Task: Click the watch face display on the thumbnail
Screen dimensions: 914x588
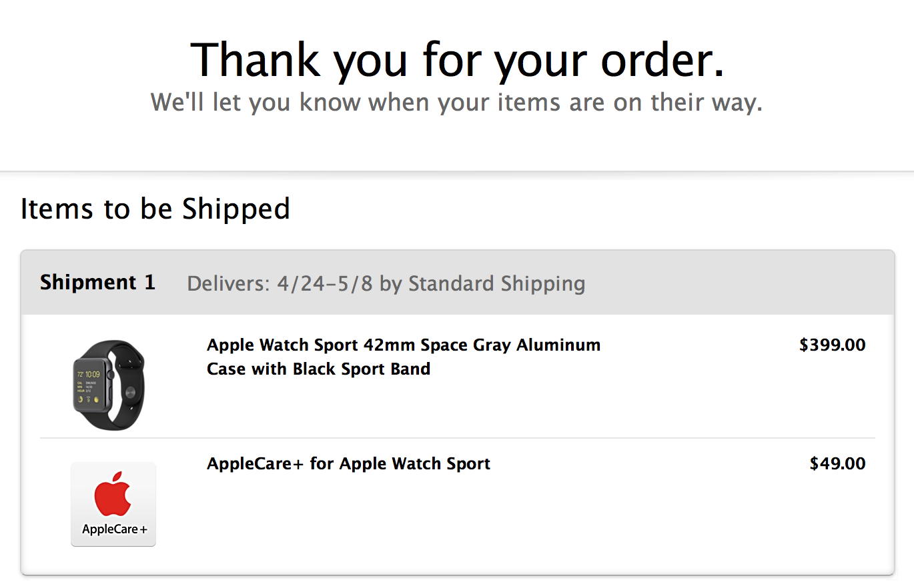Action: 90,385
